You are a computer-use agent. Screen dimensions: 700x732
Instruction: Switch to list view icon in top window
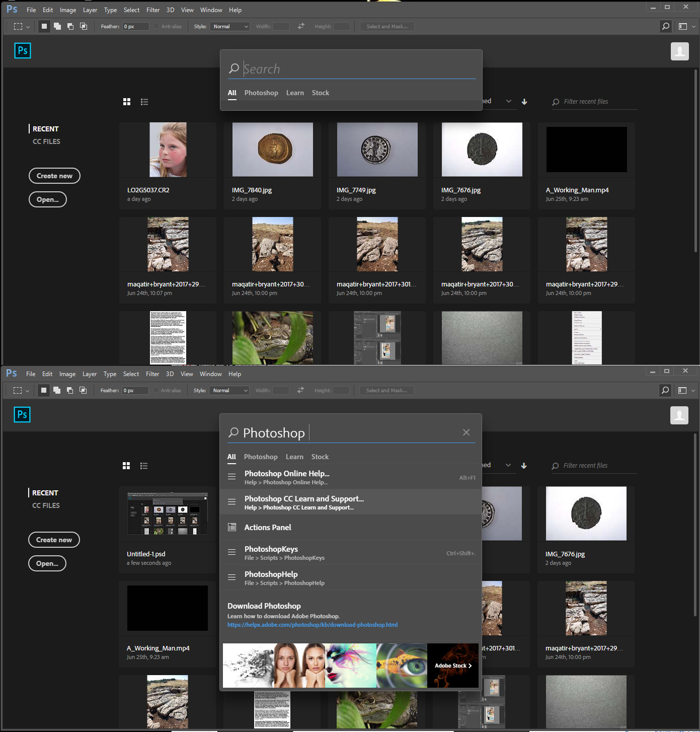coord(144,102)
